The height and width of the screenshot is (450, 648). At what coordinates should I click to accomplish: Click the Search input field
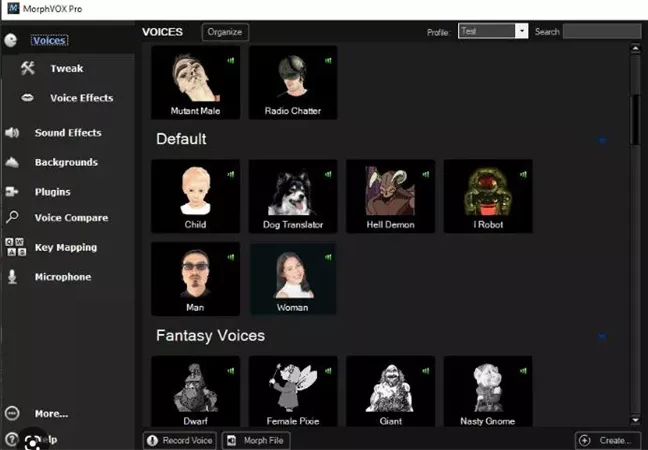(x=602, y=31)
